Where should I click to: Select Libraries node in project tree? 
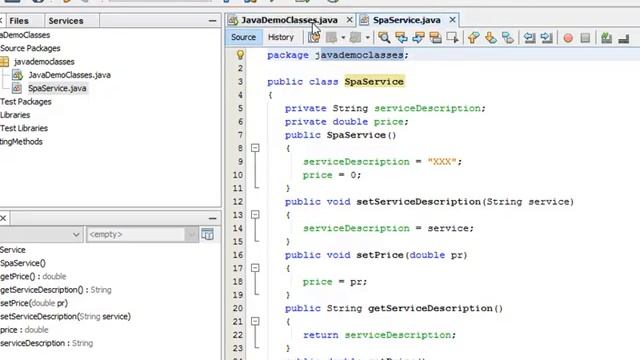[x=15, y=115]
